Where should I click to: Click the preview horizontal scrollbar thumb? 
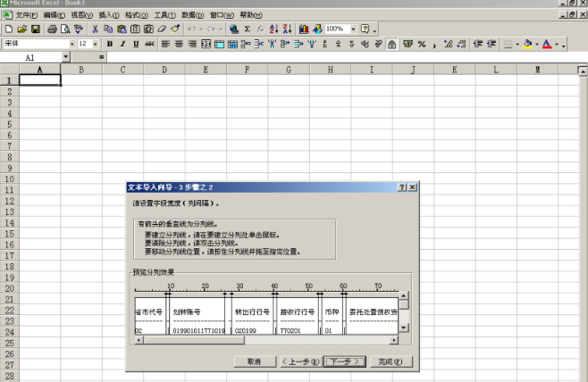click(x=194, y=340)
